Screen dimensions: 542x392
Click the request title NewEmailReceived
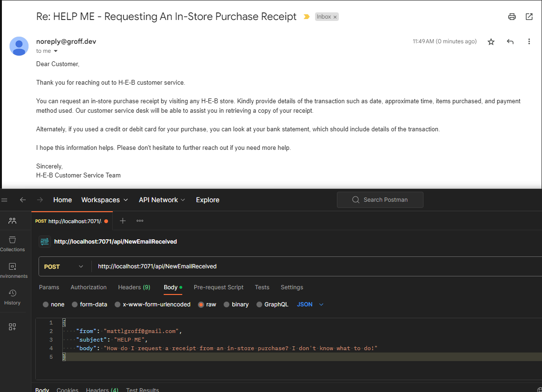coord(116,242)
